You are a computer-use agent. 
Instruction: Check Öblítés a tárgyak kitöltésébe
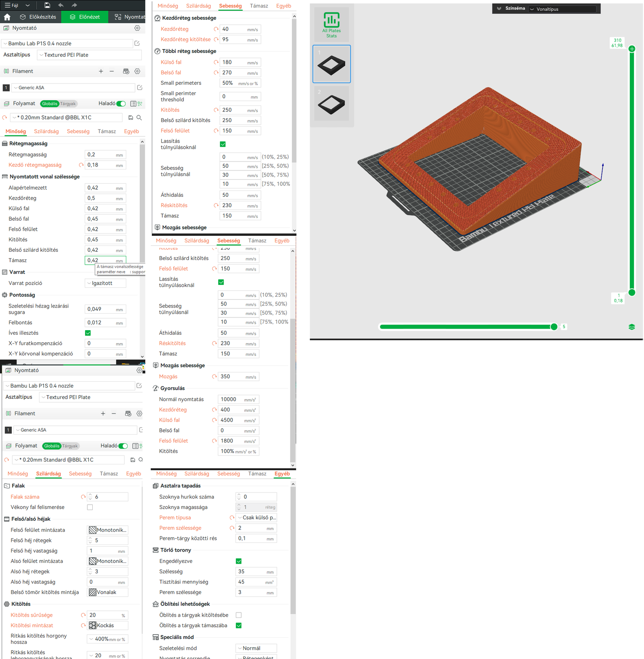pyautogui.click(x=239, y=615)
